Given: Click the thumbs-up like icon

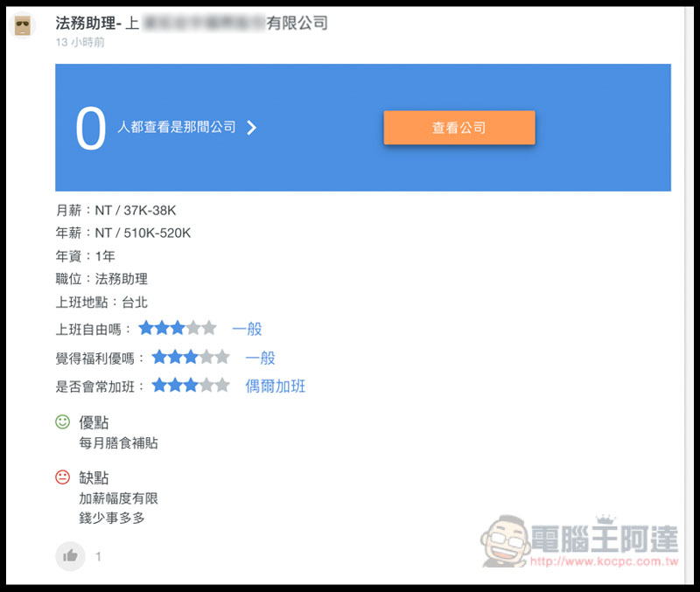Looking at the screenshot, I should [70, 555].
